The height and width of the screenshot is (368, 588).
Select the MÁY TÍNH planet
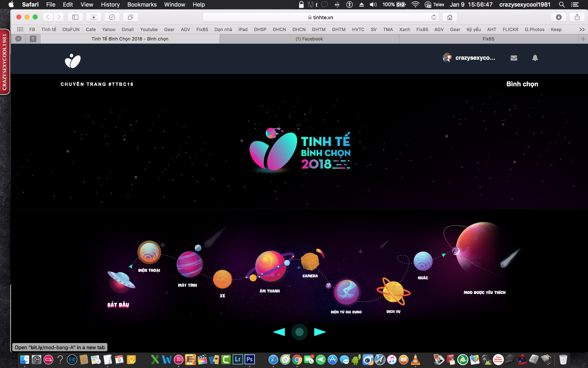click(189, 264)
